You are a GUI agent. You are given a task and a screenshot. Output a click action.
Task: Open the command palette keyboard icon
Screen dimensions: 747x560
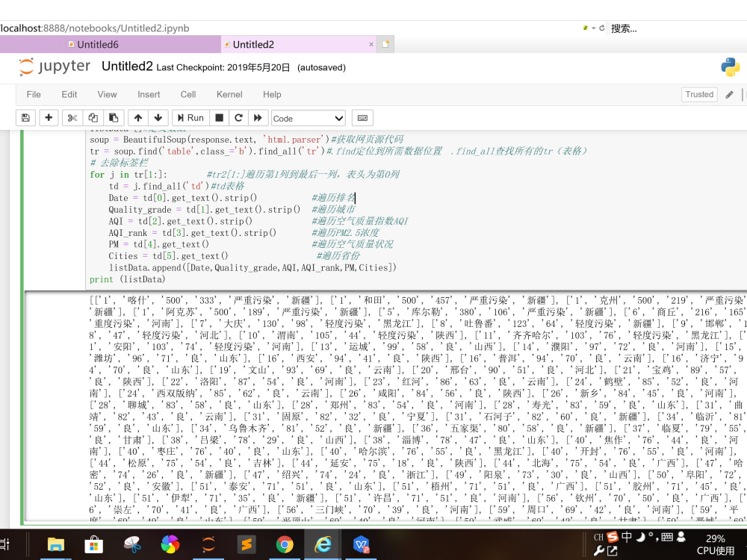[x=362, y=118]
